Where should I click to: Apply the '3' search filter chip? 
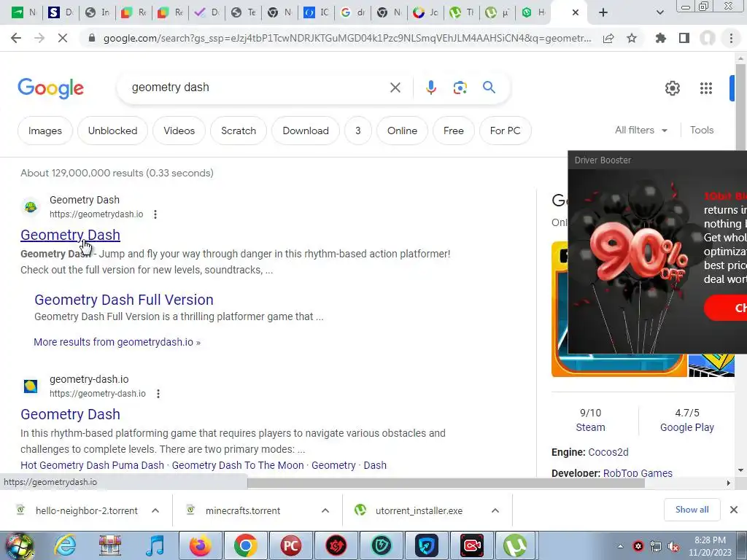[x=357, y=131]
